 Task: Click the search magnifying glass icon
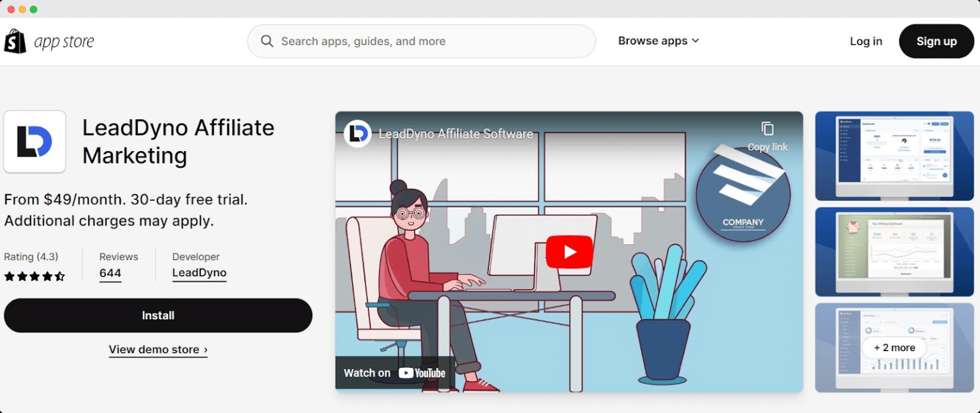[266, 41]
